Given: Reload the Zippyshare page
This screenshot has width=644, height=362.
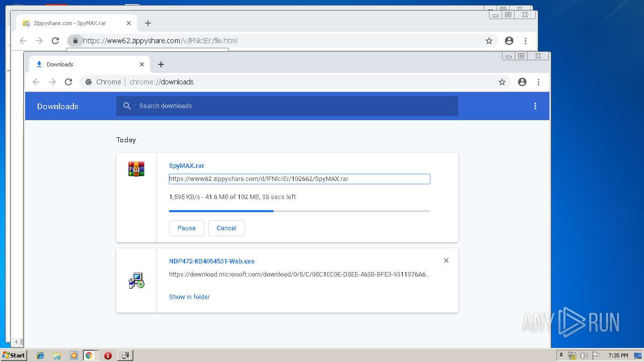Looking at the screenshot, I should click(55, 41).
